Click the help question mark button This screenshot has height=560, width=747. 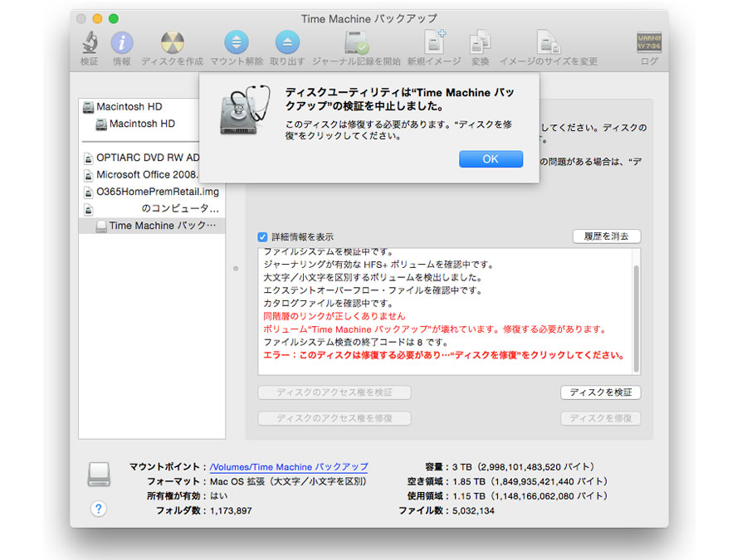click(98, 509)
